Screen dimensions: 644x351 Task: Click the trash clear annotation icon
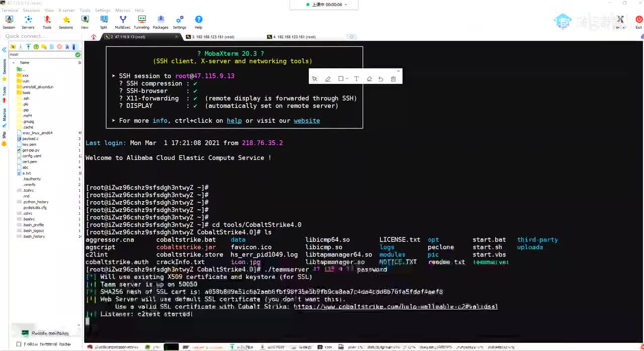393,79
